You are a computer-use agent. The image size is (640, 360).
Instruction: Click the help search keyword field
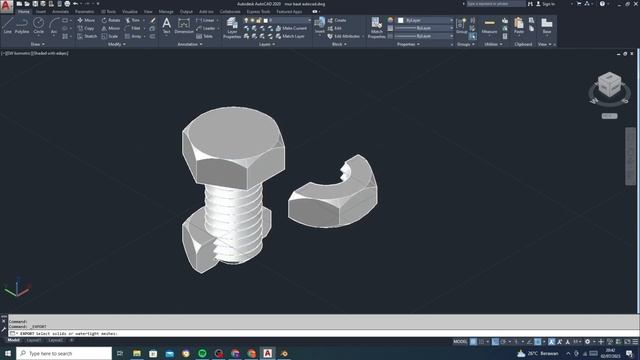[496, 4]
